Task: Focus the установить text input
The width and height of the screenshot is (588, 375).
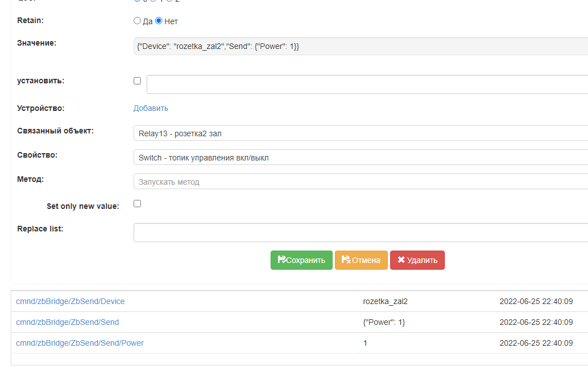Action: point(366,84)
